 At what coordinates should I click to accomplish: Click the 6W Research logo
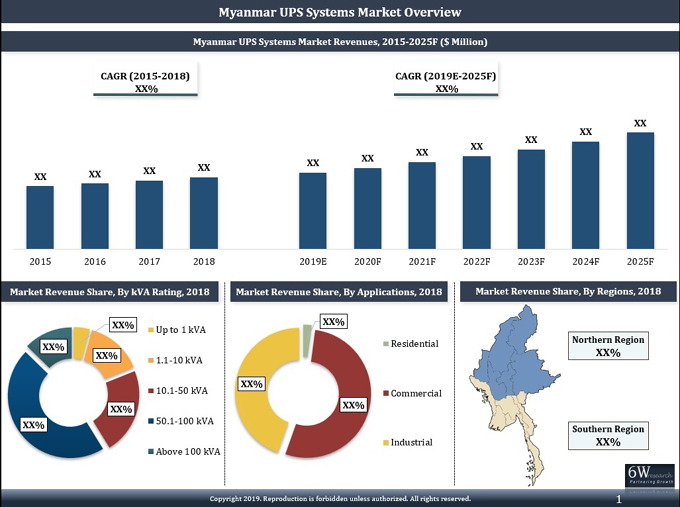(x=650, y=477)
